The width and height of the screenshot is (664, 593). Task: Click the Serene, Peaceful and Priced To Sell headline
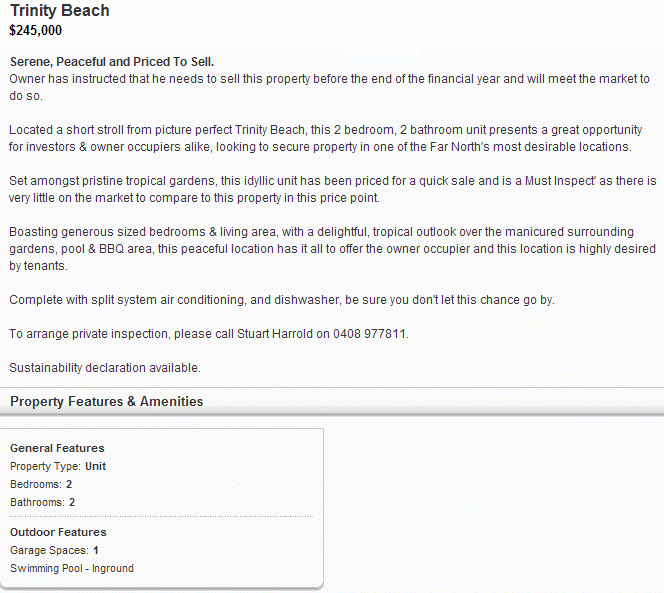coord(112,62)
